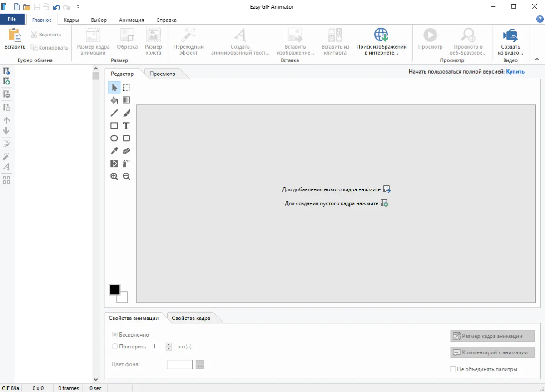Image resolution: width=545 pixels, height=392 pixels.
Task: Choose the rectangular selection marquee tool
Action: point(126,88)
